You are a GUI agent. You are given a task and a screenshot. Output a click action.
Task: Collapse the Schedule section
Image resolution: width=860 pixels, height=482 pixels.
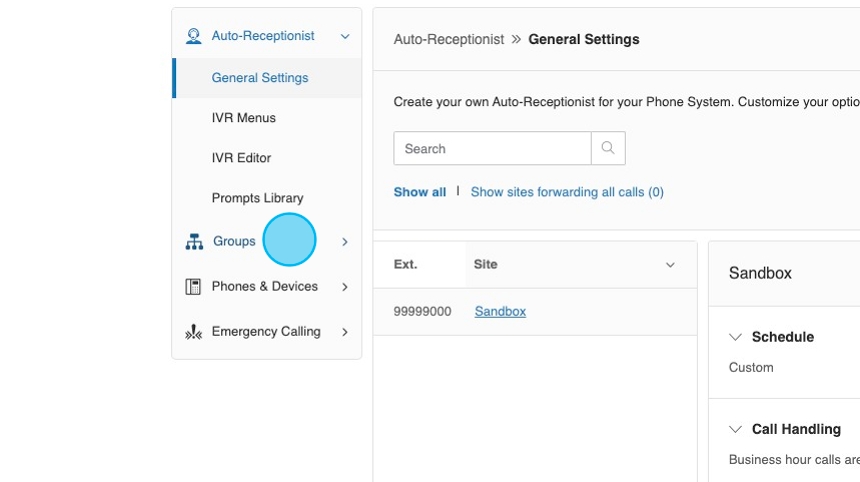(736, 337)
